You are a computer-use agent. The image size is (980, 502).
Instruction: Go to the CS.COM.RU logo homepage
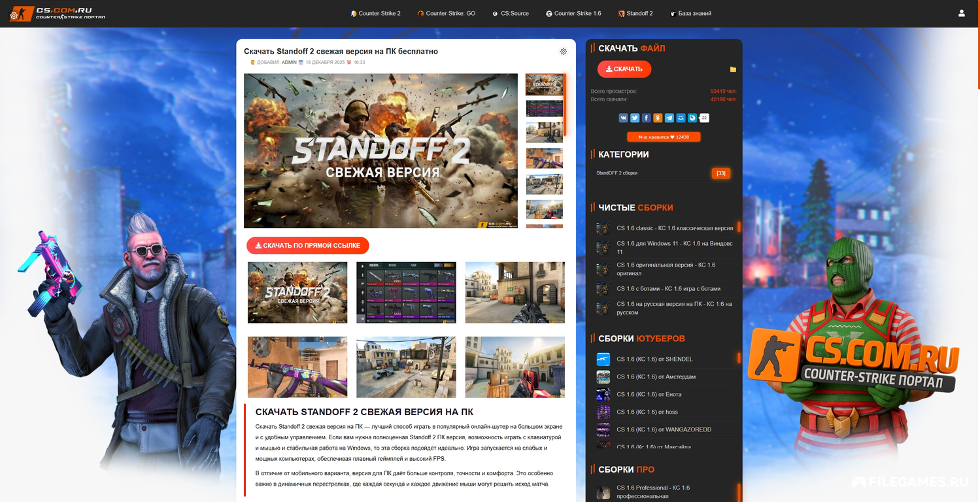[x=58, y=13]
